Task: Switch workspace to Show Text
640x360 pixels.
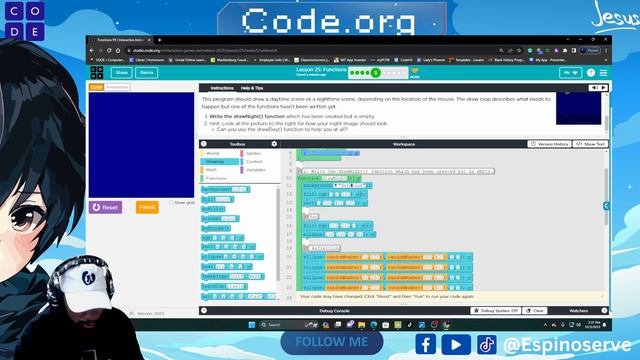Action: click(x=591, y=144)
